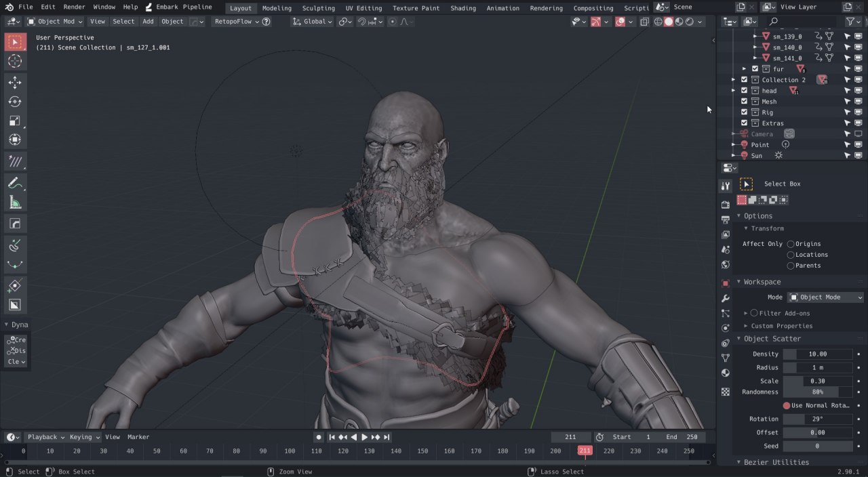Toggle Use Normal Rotation option

click(787, 405)
